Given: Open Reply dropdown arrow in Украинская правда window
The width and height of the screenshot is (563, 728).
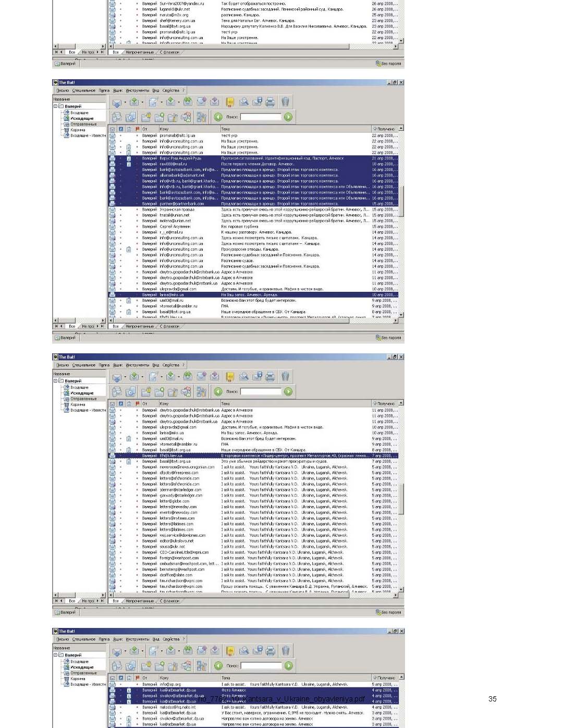Looking at the screenshot, I should (178, 102).
